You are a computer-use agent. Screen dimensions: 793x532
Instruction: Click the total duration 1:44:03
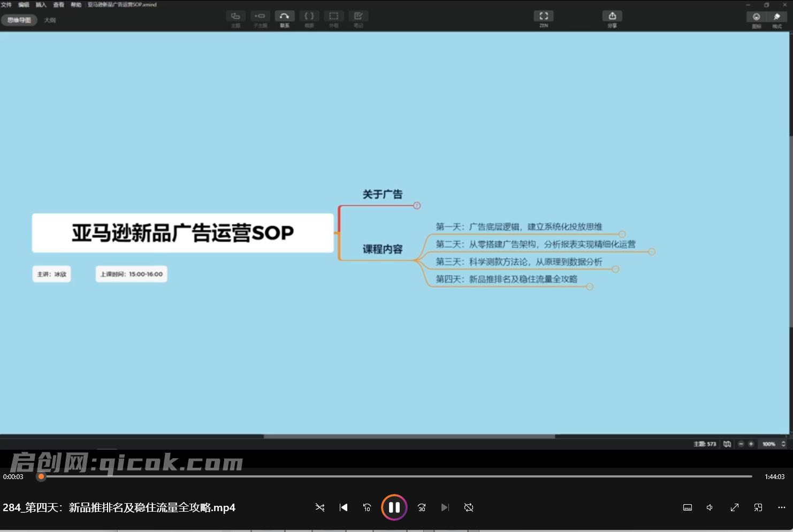click(x=774, y=476)
